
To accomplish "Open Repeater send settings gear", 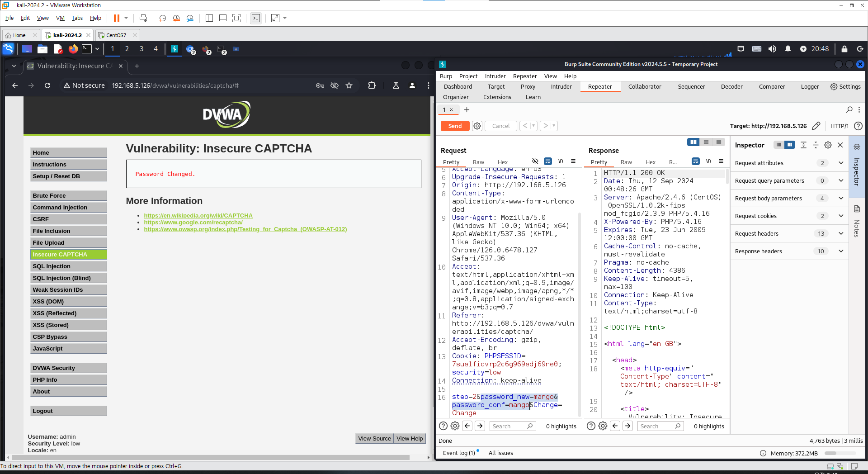I will pyautogui.click(x=477, y=126).
